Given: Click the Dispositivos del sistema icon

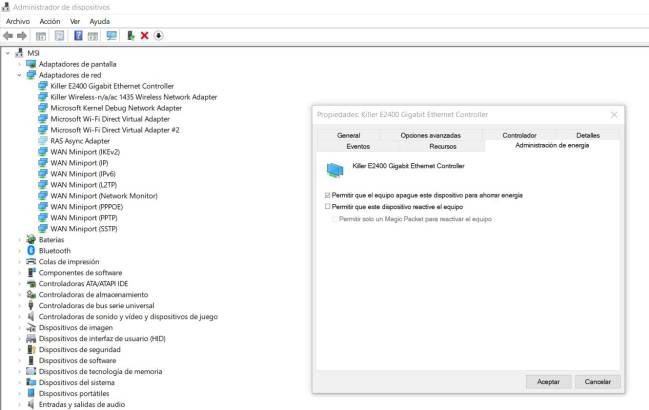Looking at the screenshot, I should click(x=31, y=382).
